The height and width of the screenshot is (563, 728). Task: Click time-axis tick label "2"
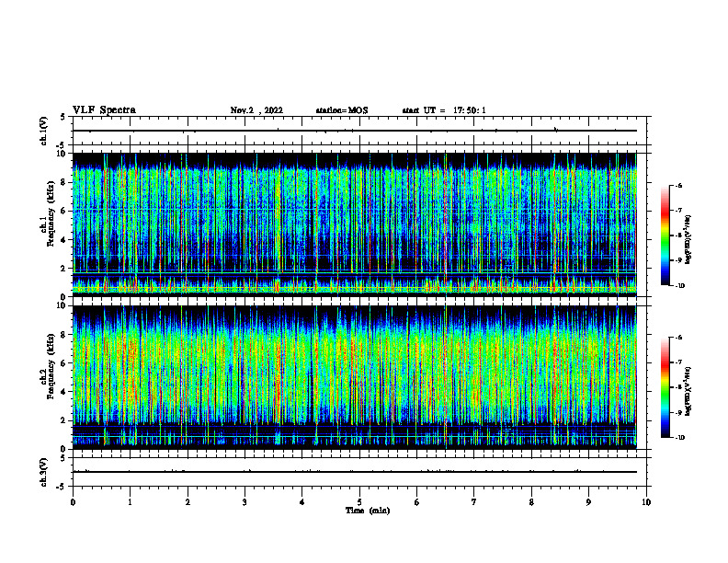tap(188, 502)
